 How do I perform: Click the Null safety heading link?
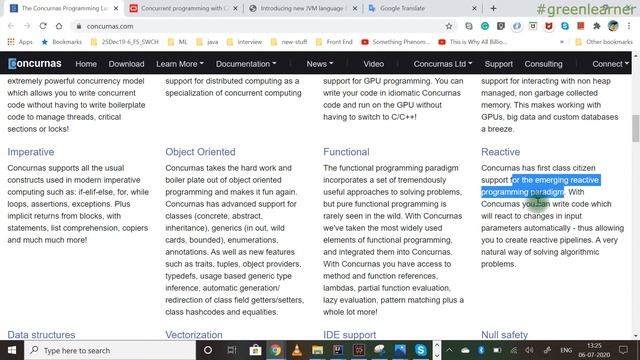504,335
